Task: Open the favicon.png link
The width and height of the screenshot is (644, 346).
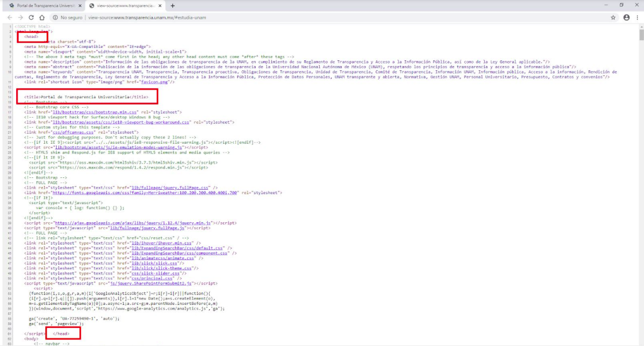Action: coord(154,82)
